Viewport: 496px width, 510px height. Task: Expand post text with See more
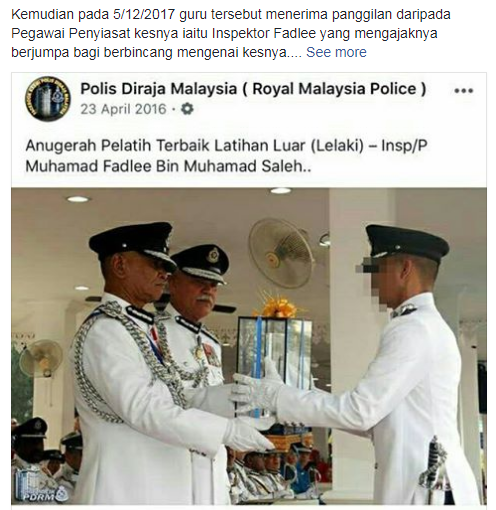(x=336, y=52)
